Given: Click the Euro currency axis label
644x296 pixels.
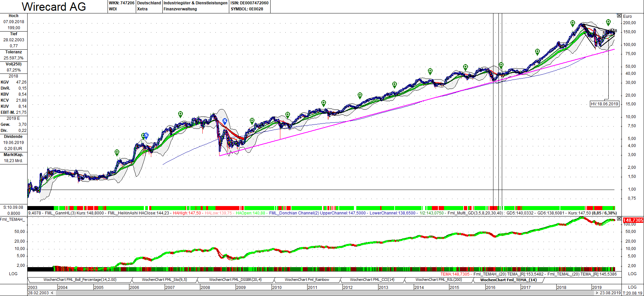Looking at the screenshot, I should pyautogui.click(x=628, y=16).
